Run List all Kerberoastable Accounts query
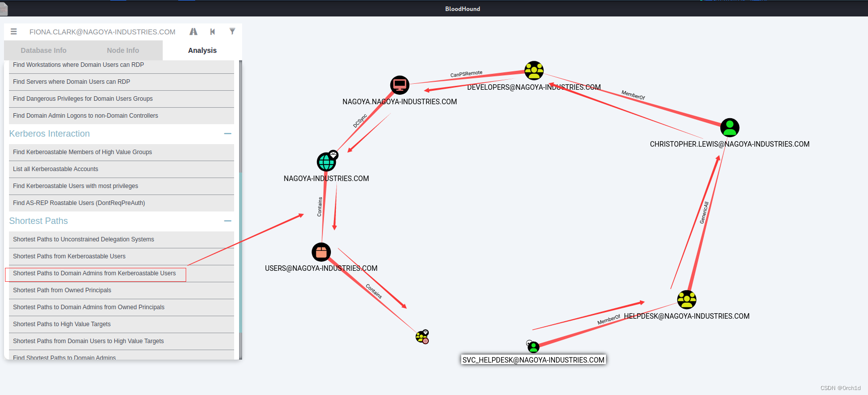 pyautogui.click(x=121, y=169)
